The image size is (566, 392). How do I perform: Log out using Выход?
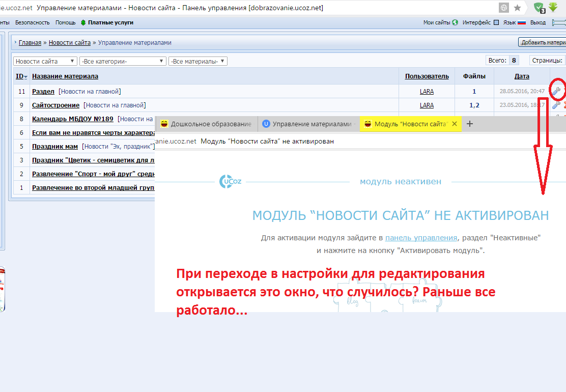[538, 22]
